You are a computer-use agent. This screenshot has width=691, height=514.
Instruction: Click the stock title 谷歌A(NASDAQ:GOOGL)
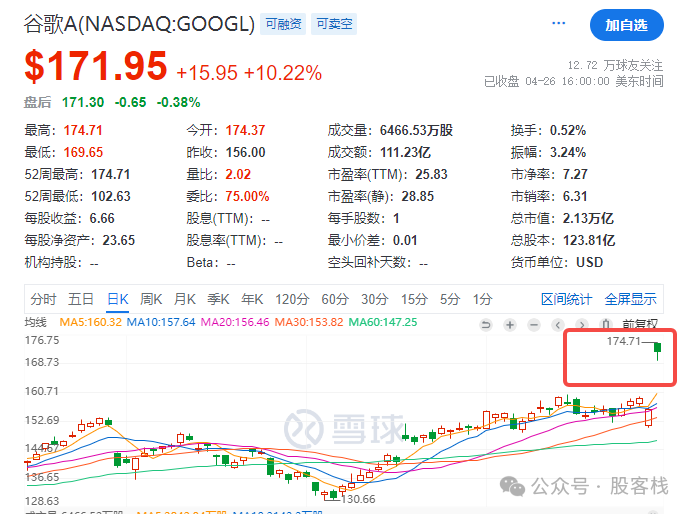139,24
